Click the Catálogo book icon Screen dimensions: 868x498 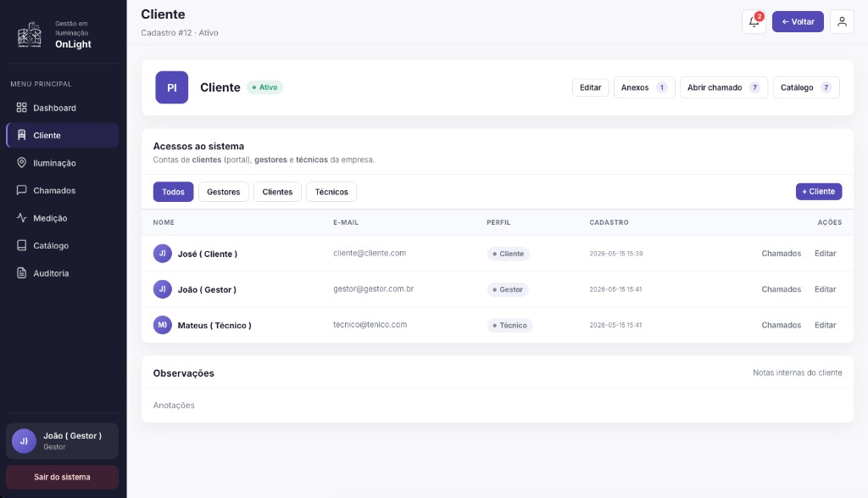(x=21, y=245)
